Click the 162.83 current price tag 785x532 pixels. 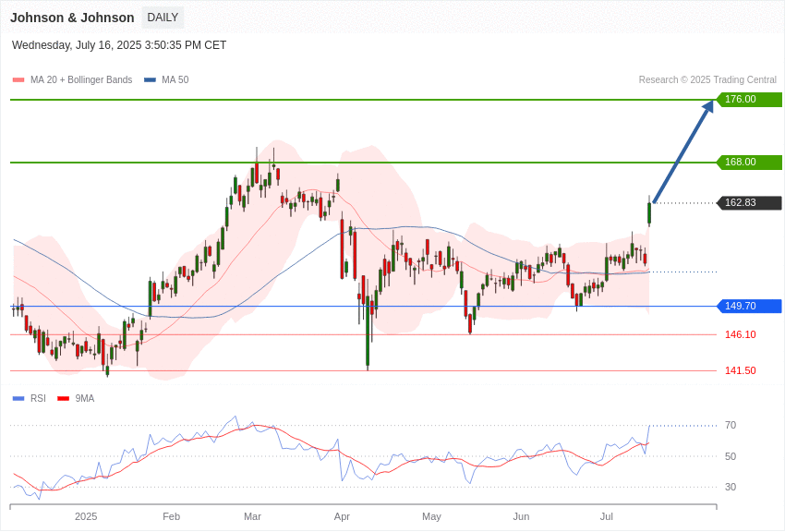[750, 202]
